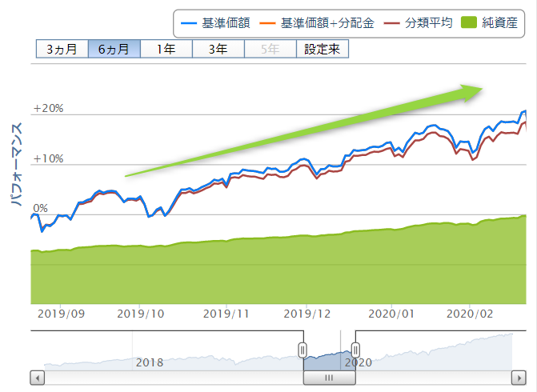The image size is (537, 392).
Task: Click the 2019/12 x-axis date label
Action: [x=307, y=314]
